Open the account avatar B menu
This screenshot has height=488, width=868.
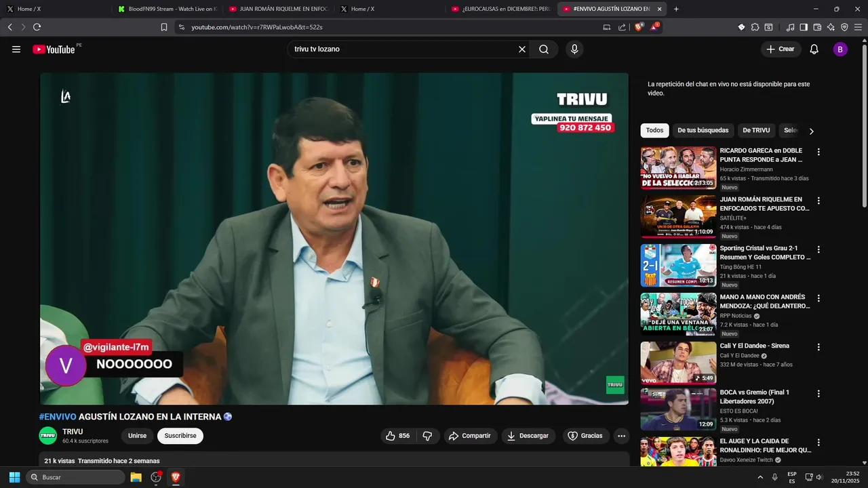point(840,49)
